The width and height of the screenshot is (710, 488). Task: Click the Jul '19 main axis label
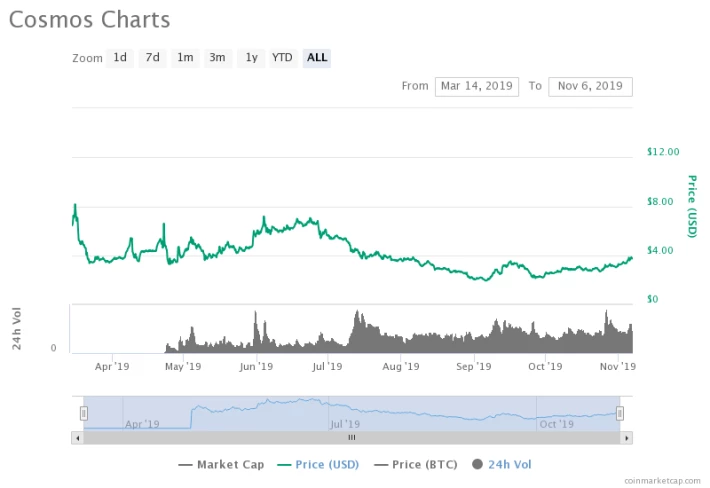pos(327,367)
